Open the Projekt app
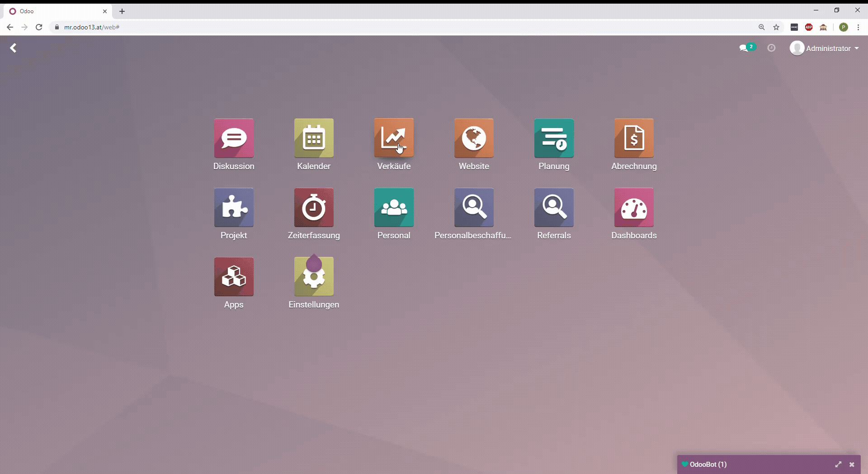The width and height of the screenshot is (868, 474). click(x=234, y=207)
